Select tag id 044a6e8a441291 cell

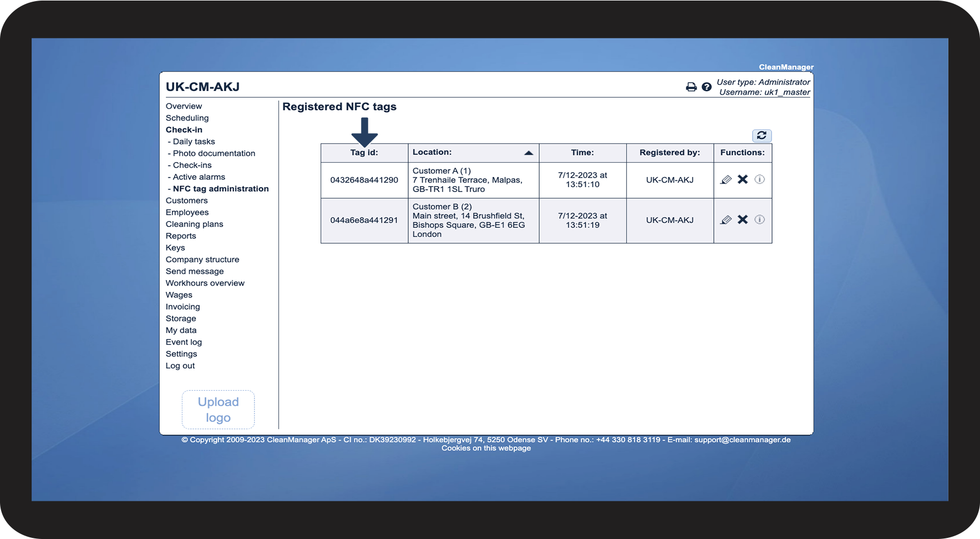364,220
